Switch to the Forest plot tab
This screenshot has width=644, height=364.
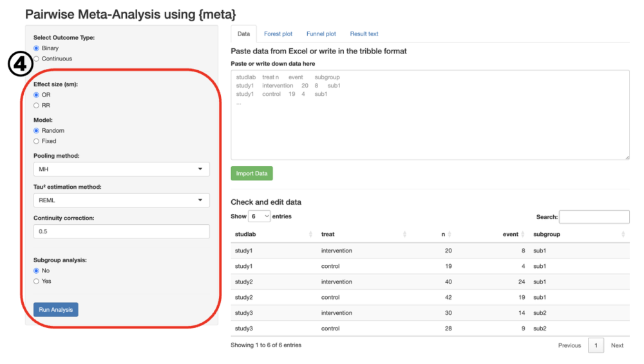click(x=278, y=34)
